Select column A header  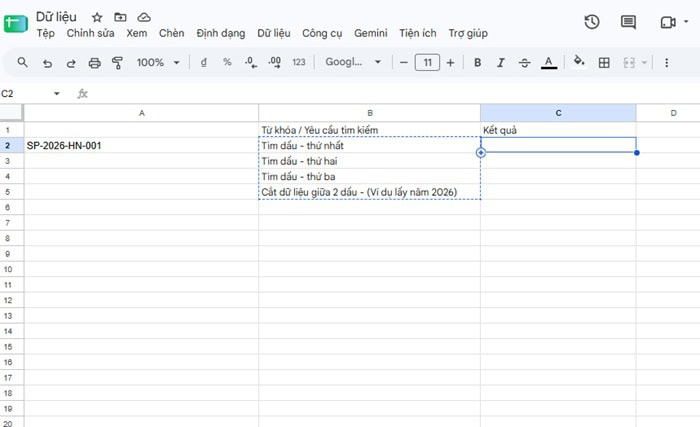pos(142,113)
